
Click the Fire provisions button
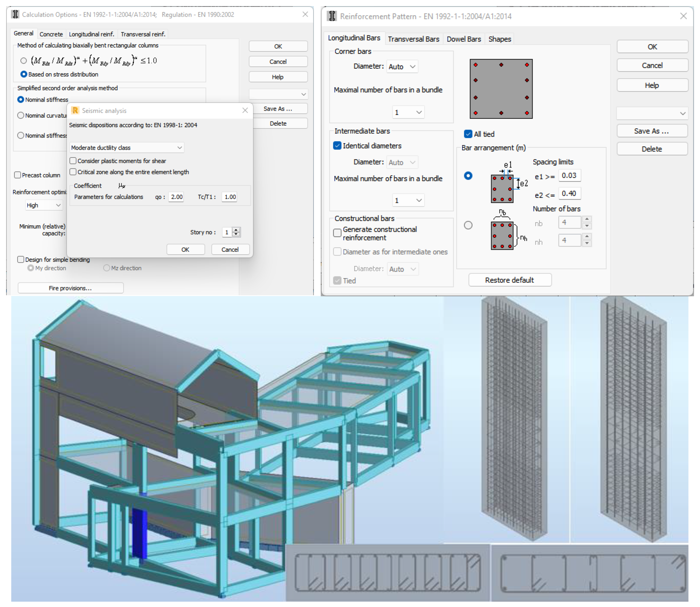click(x=70, y=288)
